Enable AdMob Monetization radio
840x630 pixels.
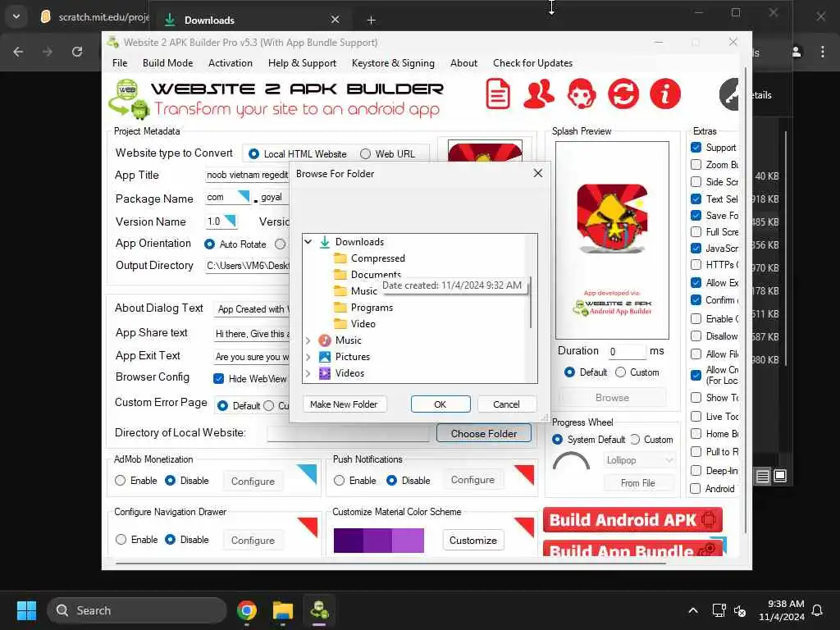pyautogui.click(x=120, y=481)
